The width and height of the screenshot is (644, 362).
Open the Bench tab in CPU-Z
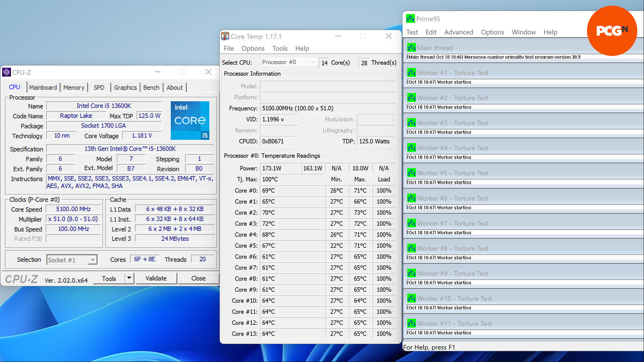[x=151, y=87]
